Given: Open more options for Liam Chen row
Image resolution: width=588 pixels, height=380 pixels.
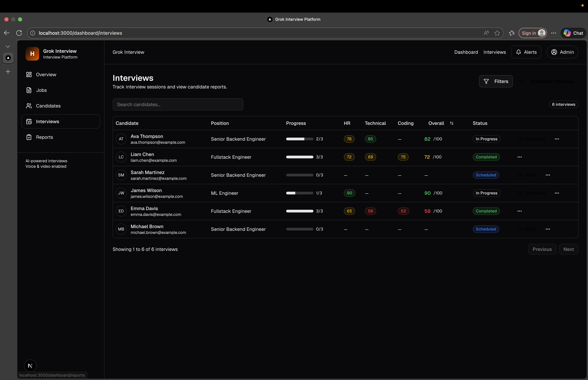Looking at the screenshot, I should (519, 157).
